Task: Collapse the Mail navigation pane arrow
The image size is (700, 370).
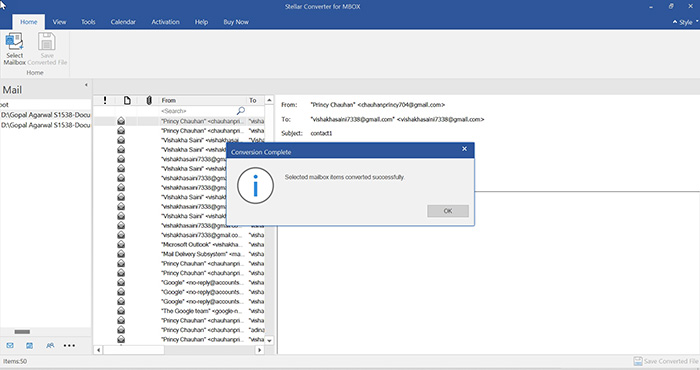Action: (86, 85)
